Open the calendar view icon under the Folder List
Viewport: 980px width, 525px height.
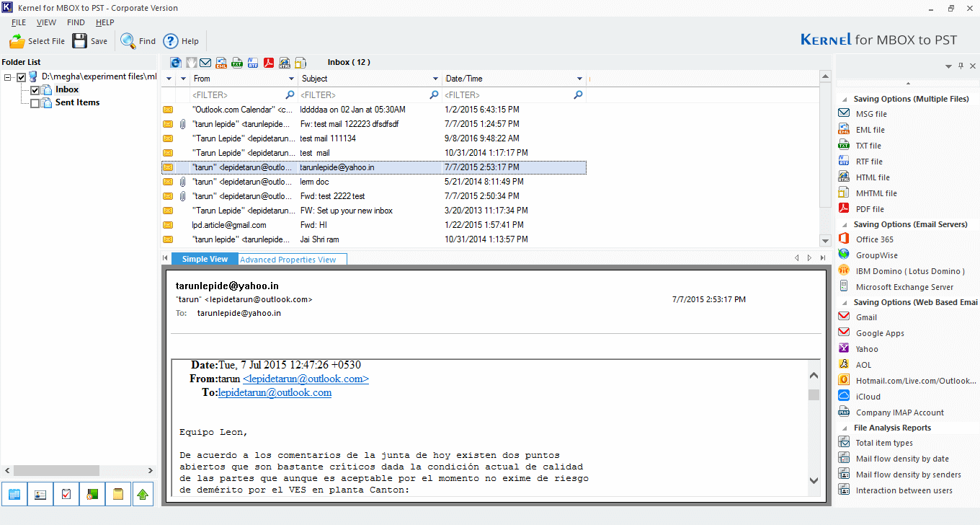pos(13,494)
